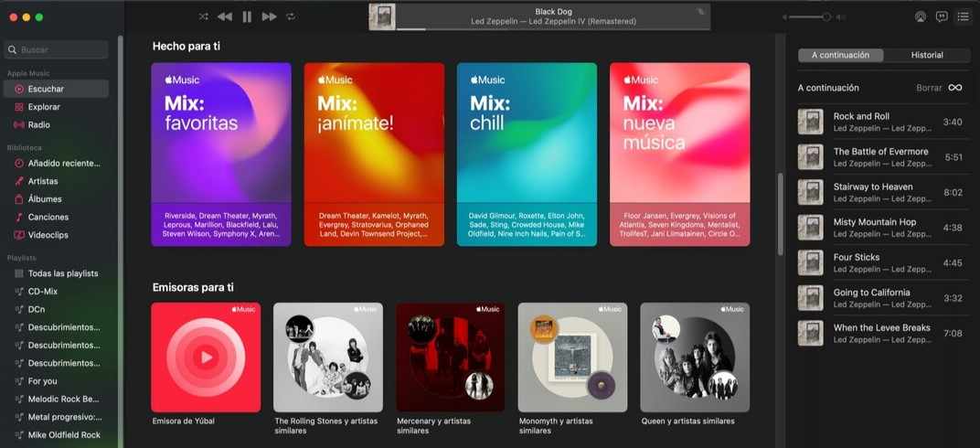Open Explorar in the sidebar
980x448 pixels.
pos(44,107)
